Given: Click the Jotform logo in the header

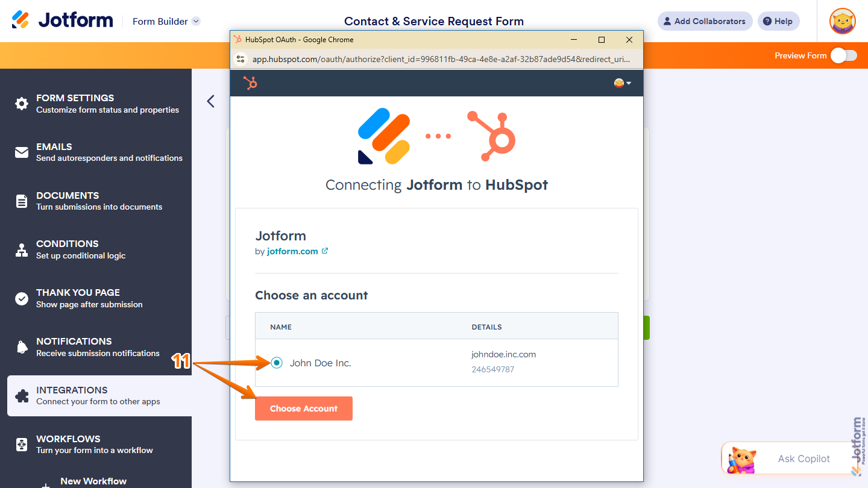Looking at the screenshot, I should pyautogui.click(x=63, y=20).
